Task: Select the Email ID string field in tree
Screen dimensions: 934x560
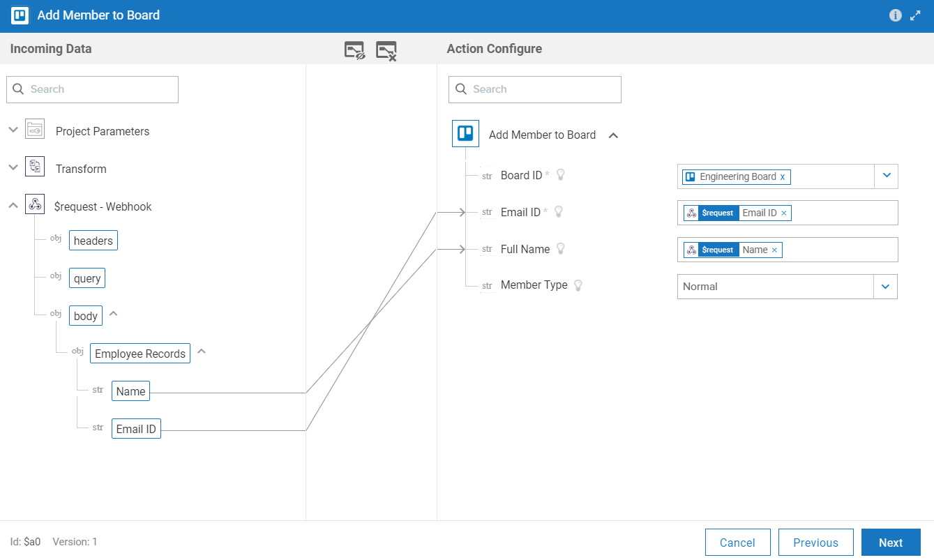Action: [x=136, y=429]
